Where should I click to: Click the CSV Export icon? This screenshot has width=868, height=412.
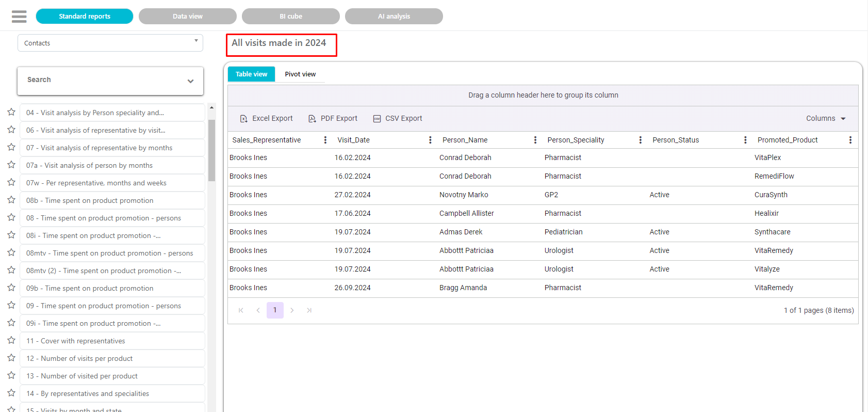[x=377, y=119]
